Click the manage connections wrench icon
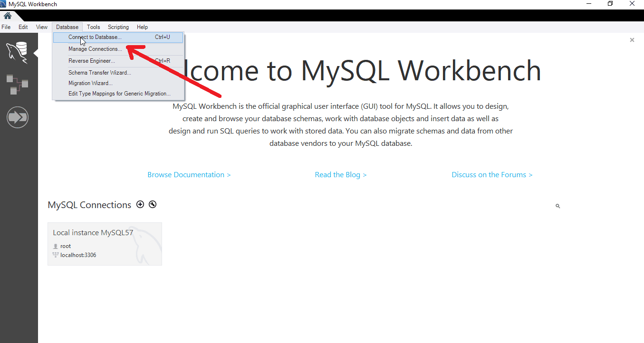 click(153, 204)
